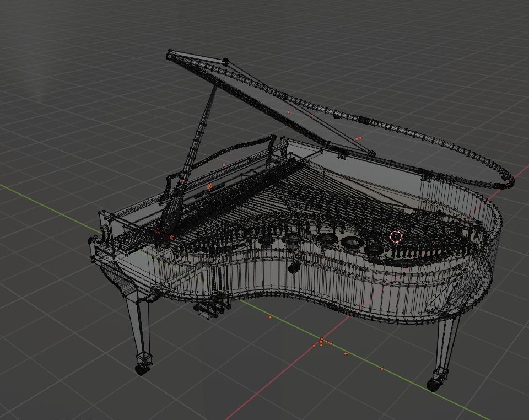Click the red-white 3D cursor circle
Screen dimensions: 529x420
[x=396, y=237]
